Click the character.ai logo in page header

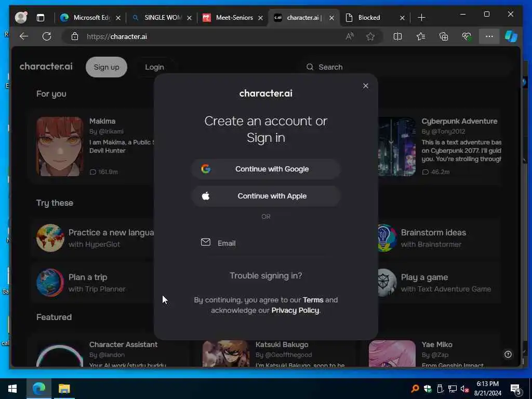pos(46,66)
